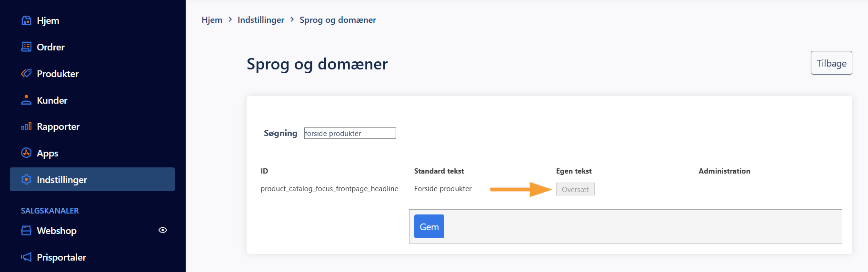Click the Tilbage button
The width and height of the screenshot is (868, 272).
pos(831,63)
